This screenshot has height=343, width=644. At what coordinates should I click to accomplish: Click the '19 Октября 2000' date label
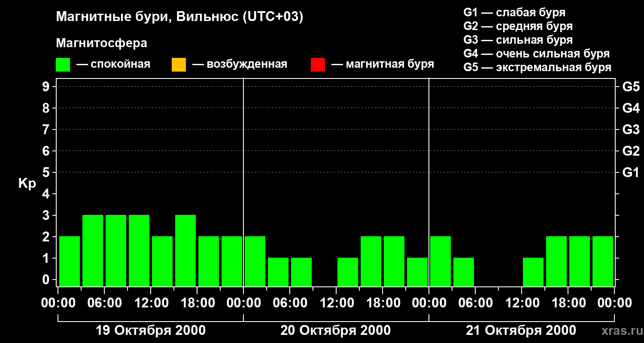(151, 331)
